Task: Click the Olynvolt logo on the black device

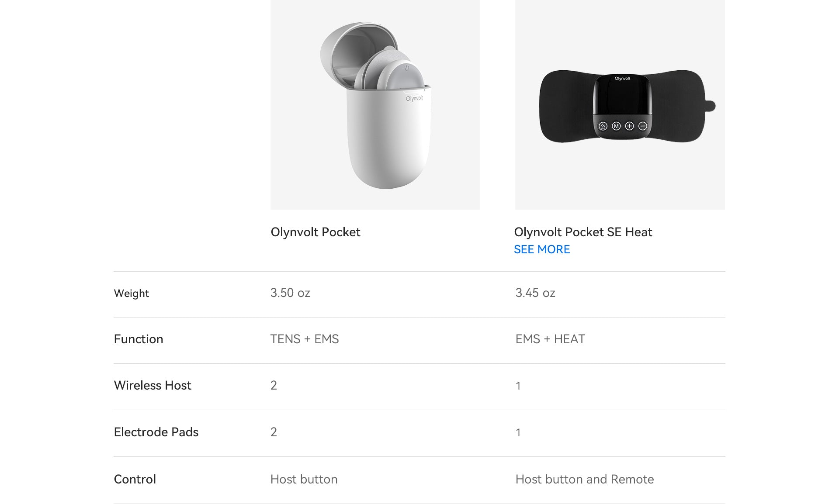Action: pos(622,79)
